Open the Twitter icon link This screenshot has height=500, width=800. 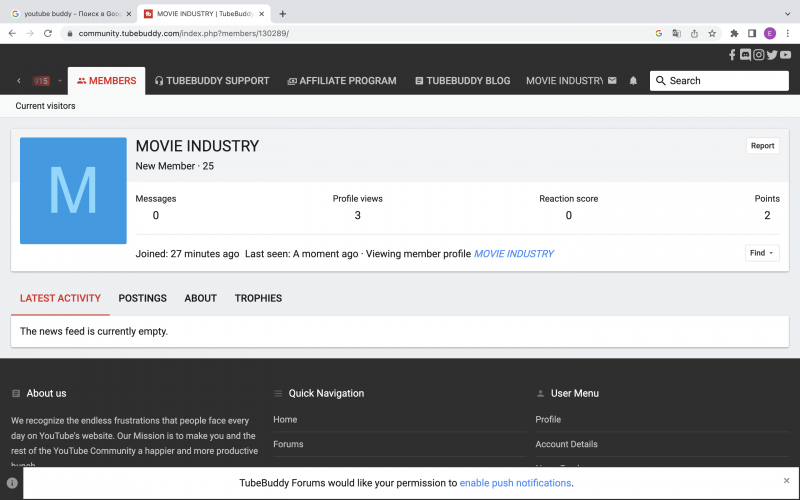[x=772, y=55]
